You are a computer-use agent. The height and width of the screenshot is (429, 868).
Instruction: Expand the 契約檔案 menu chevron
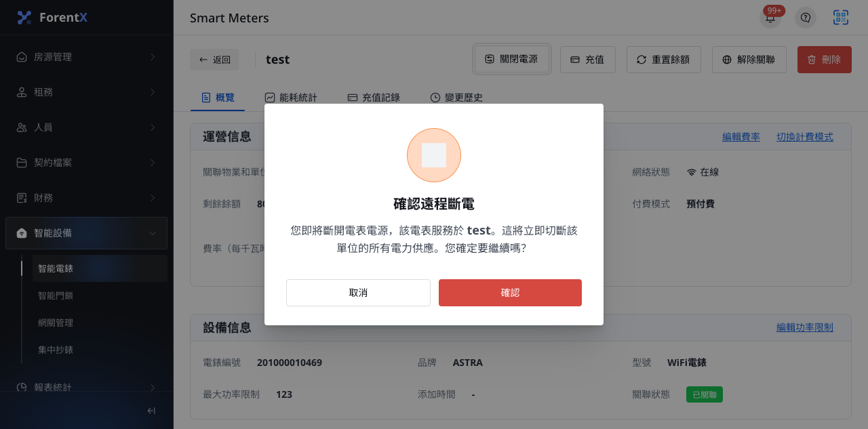[152, 163]
